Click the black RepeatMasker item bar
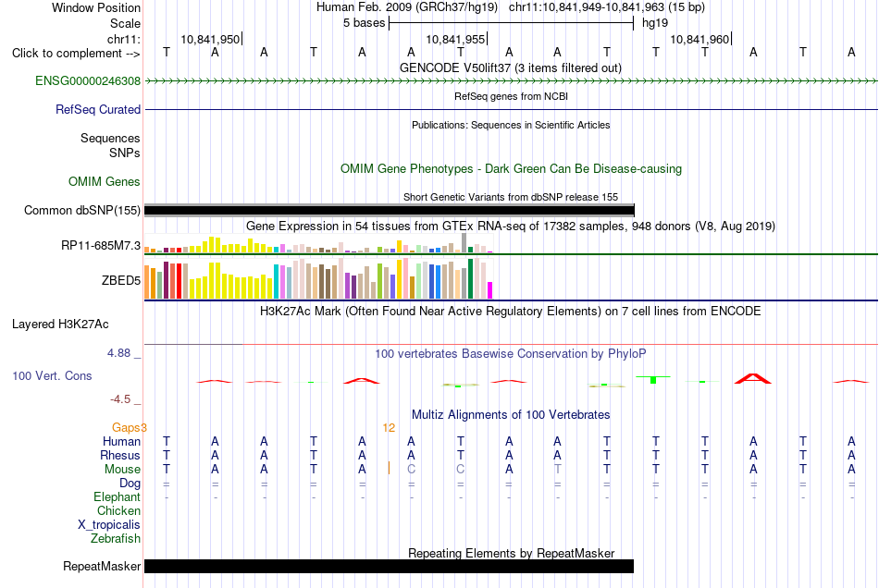 [x=389, y=566]
